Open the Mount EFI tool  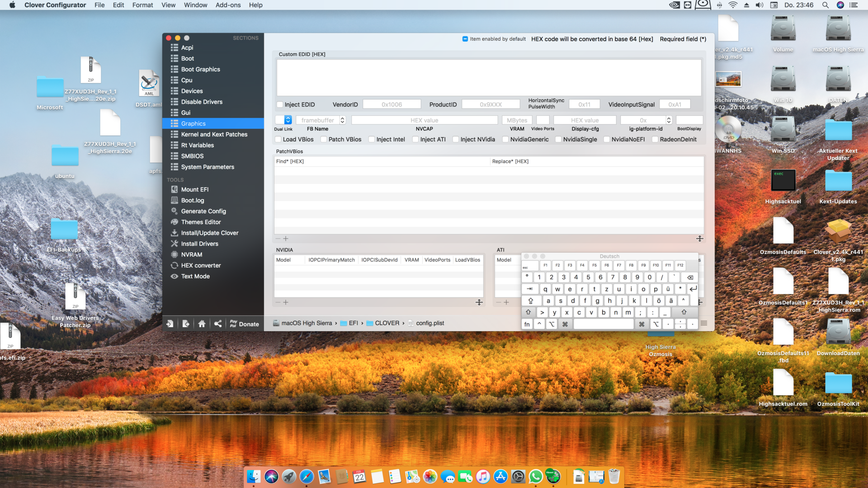[x=194, y=189]
